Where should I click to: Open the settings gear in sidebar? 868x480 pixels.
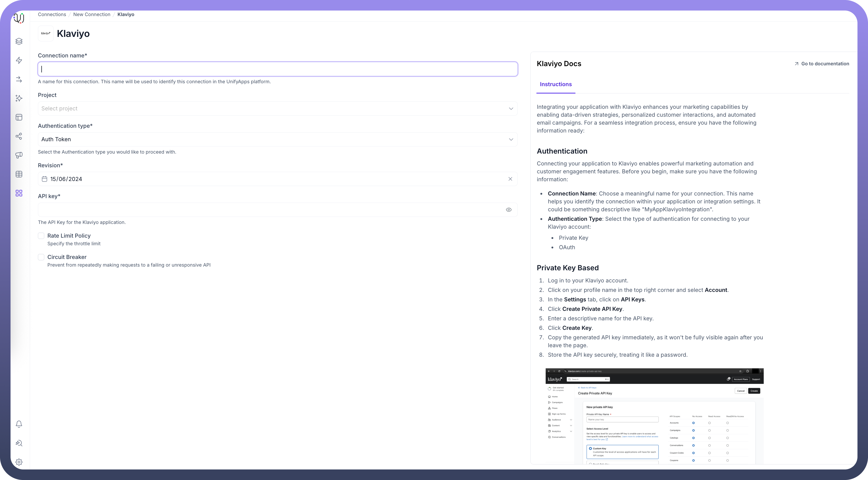tap(19, 462)
